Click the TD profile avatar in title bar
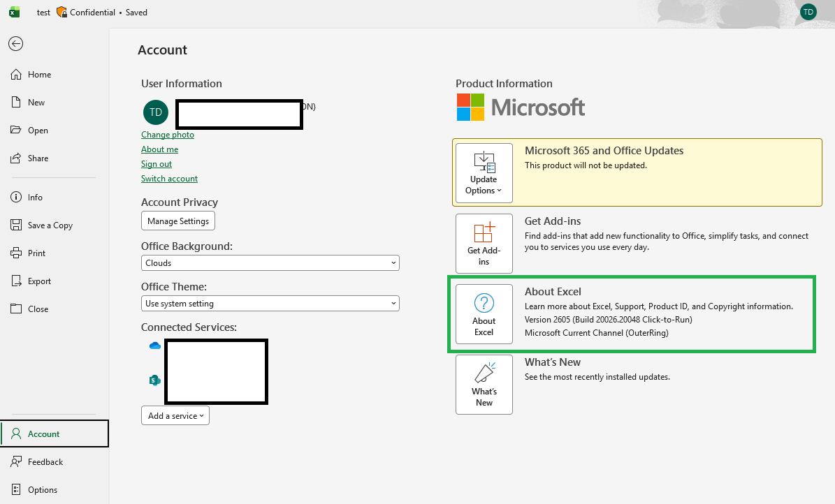Screen dimensions: 835x504 (808, 12)
